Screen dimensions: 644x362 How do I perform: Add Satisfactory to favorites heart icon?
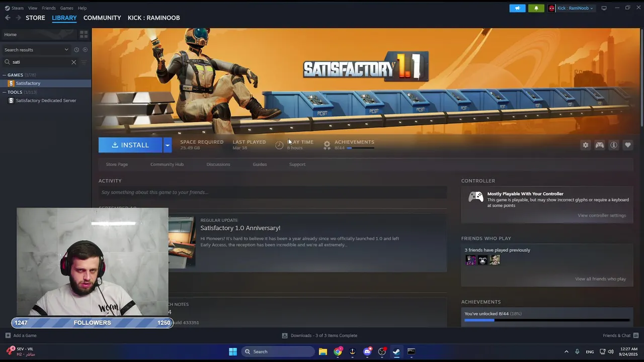[628, 145]
